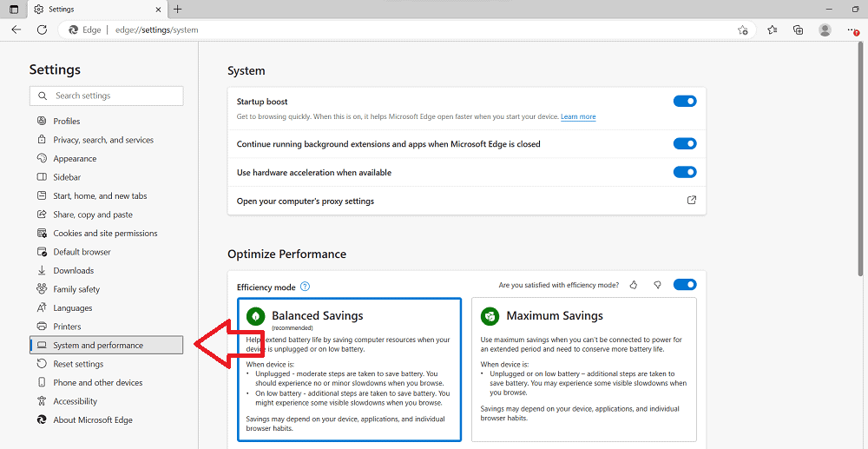Open the Collections icon
The image size is (868, 449).
click(799, 30)
